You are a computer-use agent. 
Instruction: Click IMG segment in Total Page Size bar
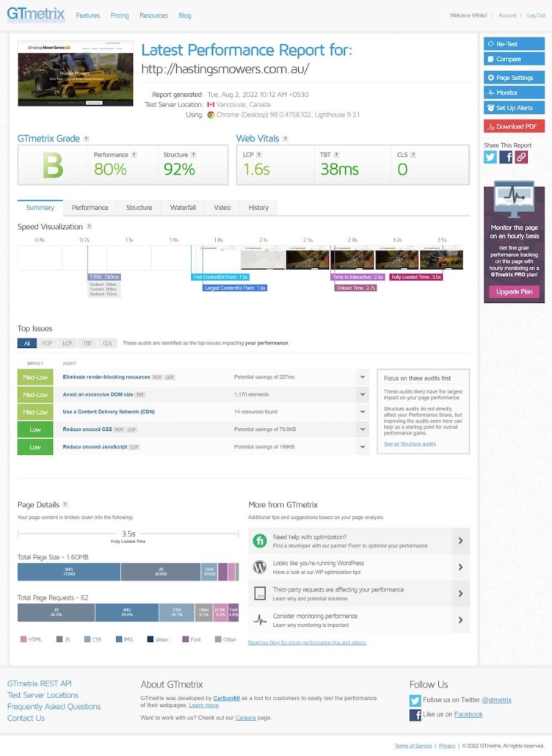[x=69, y=572]
